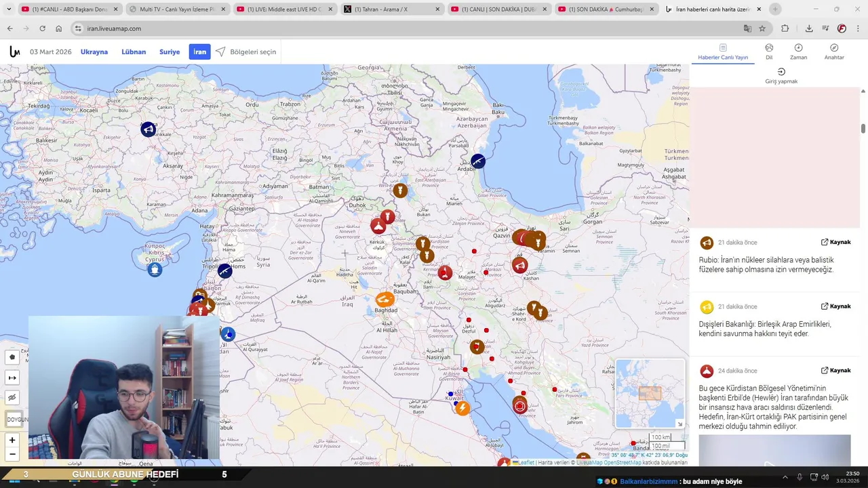Viewport: 868px width, 488px height.
Task: Open the browser extensions puzzle icon
Action: point(785,28)
